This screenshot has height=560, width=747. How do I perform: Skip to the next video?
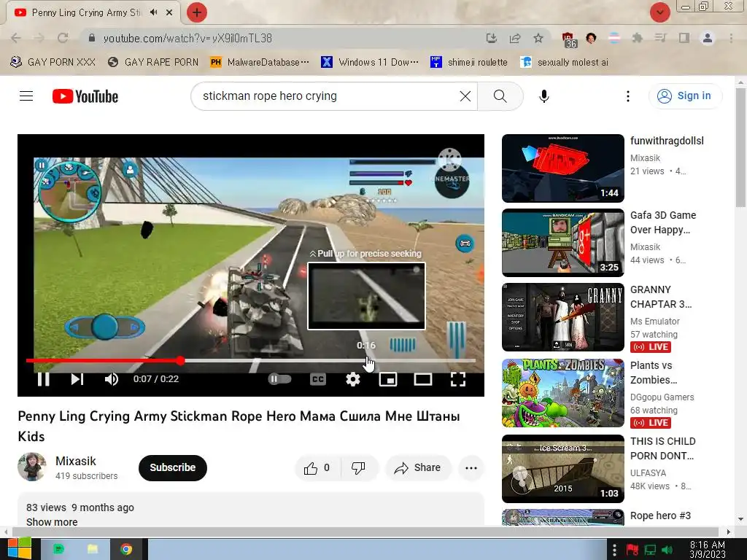(77, 379)
